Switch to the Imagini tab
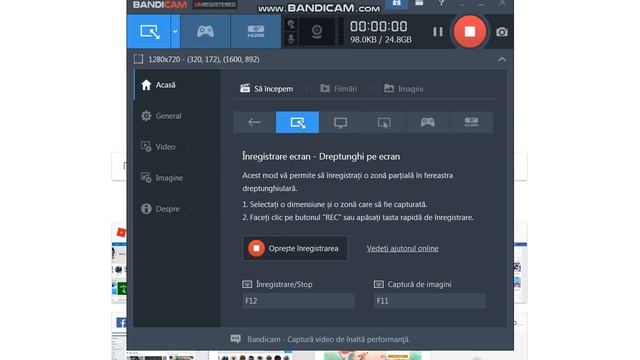The image size is (640, 360). click(x=403, y=89)
